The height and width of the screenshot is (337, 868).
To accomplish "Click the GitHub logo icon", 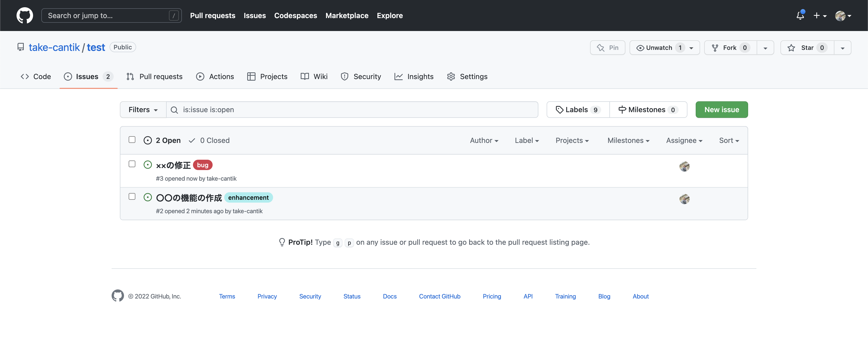I will pyautogui.click(x=25, y=15).
